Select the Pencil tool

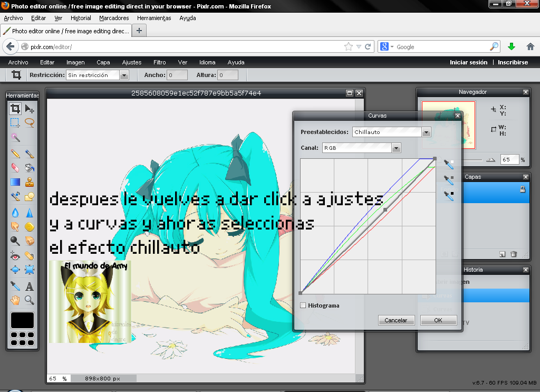point(15,154)
